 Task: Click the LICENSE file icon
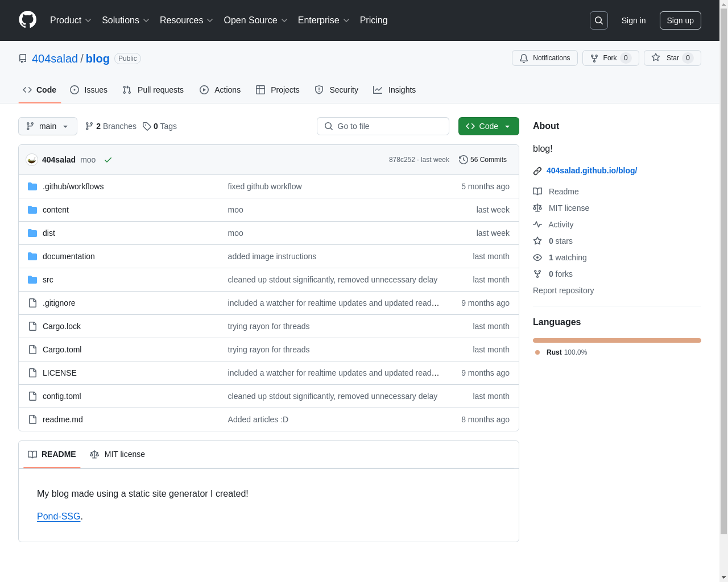[x=32, y=373]
